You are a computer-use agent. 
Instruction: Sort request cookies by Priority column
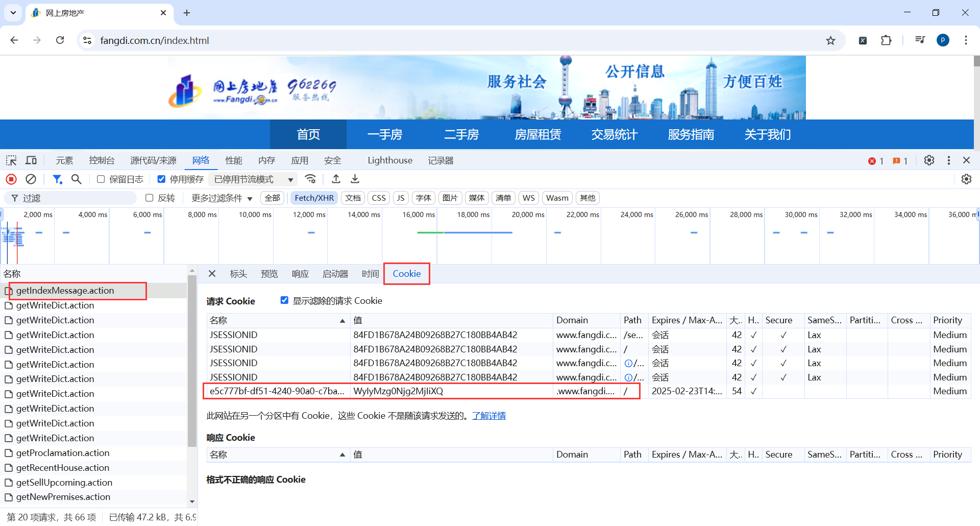(951, 320)
